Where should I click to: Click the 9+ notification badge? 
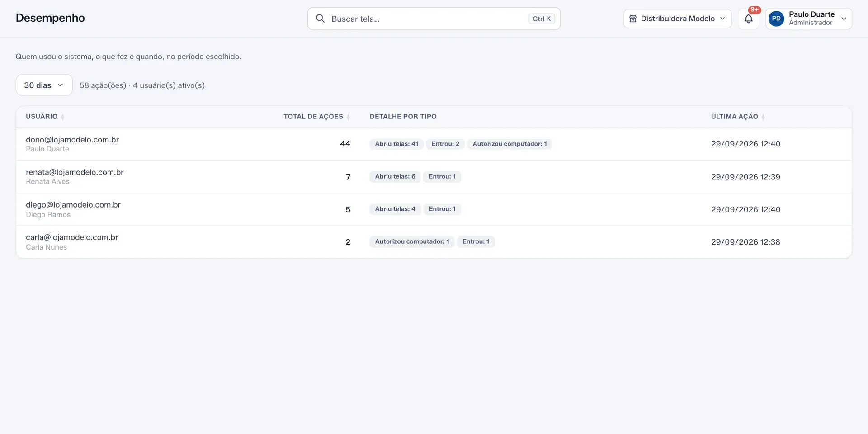(x=755, y=10)
